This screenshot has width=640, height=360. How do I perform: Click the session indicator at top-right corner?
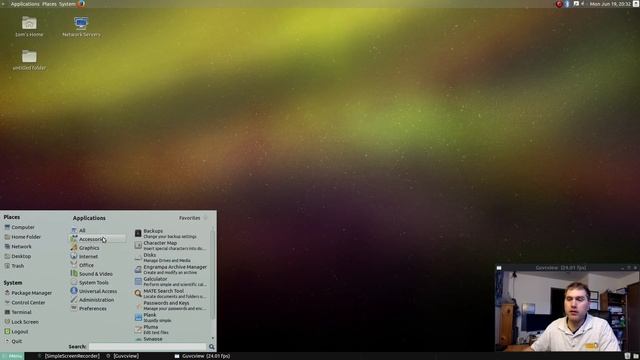point(636,4)
